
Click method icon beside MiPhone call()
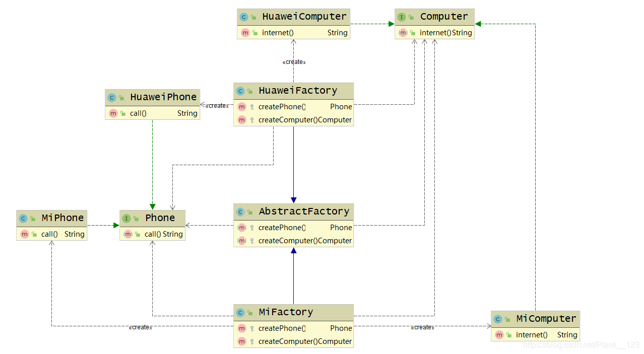pos(25,234)
